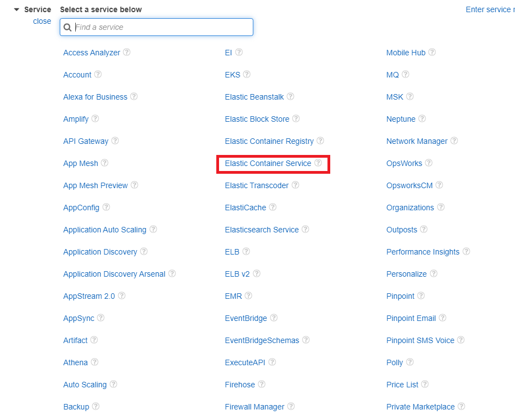The height and width of the screenshot is (420, 515).
Task: Choose Firewall Manager service
Action: [254, 407]
